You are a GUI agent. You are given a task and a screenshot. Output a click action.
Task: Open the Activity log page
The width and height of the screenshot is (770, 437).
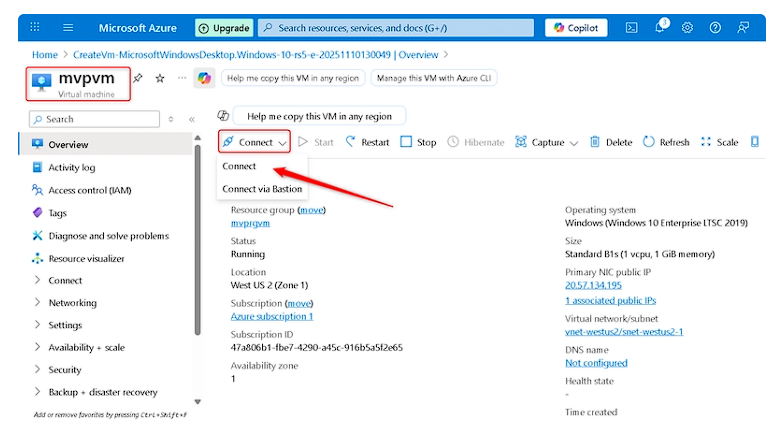pyautogui.click(x=71, y=168)
